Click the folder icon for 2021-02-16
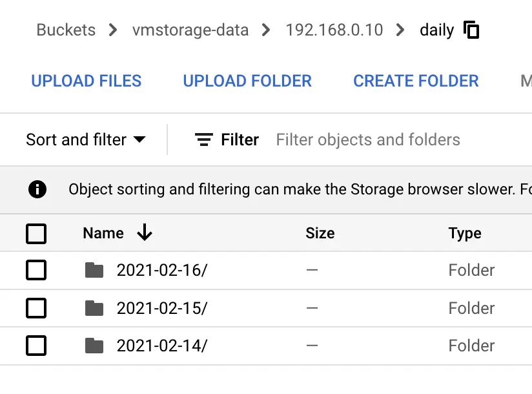532x394 pixels. (x=94, y=270)
